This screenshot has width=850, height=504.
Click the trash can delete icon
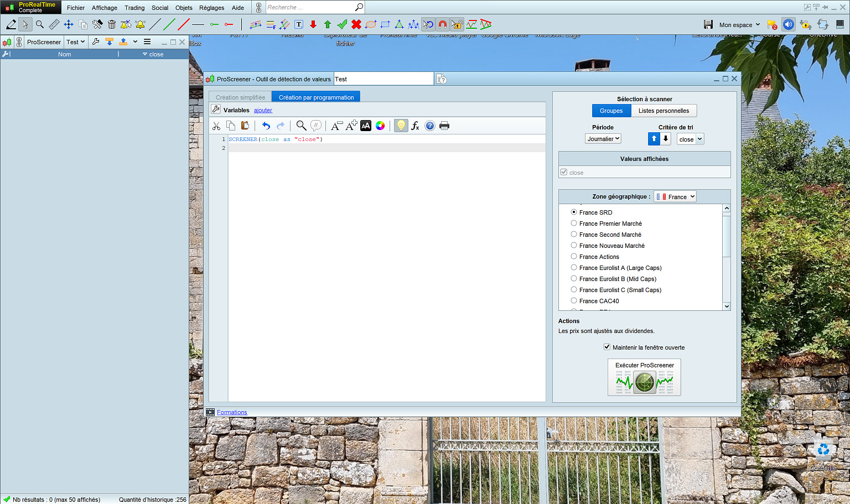pyautogui.click(x=112, y=24)
